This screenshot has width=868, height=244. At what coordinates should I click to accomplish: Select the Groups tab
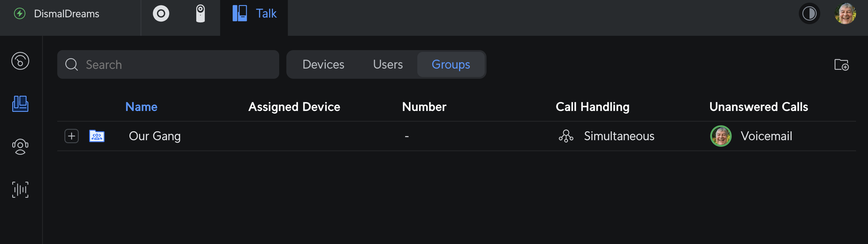tap(450, 64)
